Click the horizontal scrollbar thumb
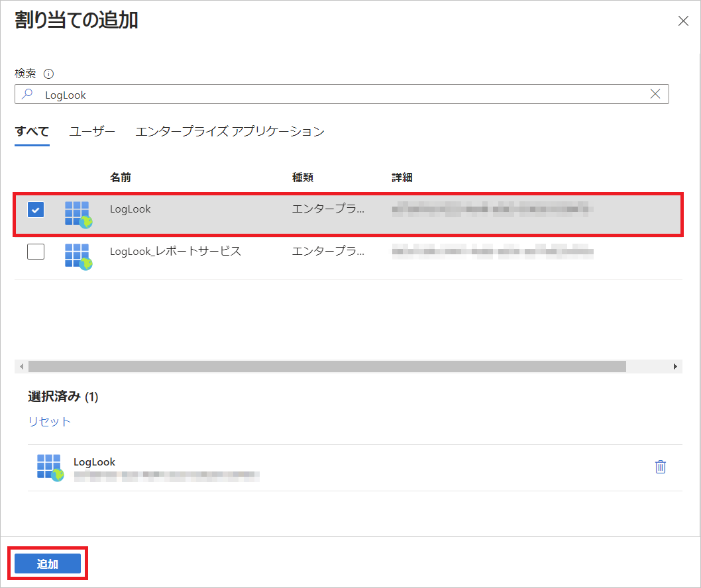 point(327,366)
